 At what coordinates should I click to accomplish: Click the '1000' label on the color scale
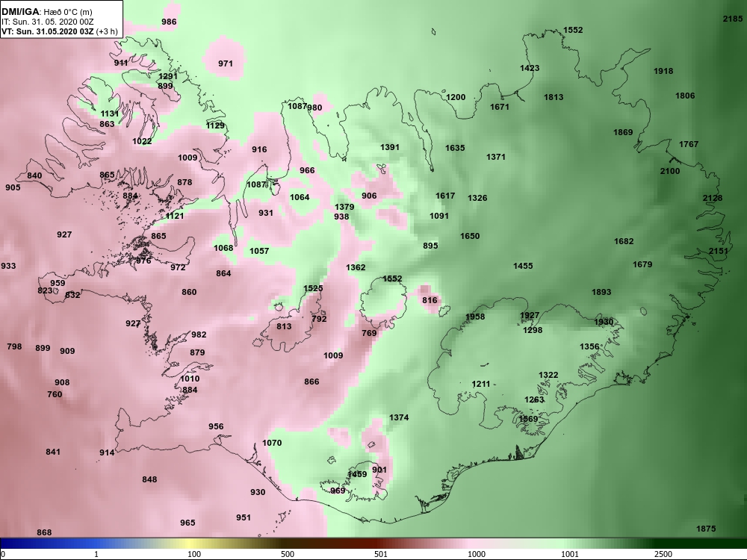coord(477,554)
